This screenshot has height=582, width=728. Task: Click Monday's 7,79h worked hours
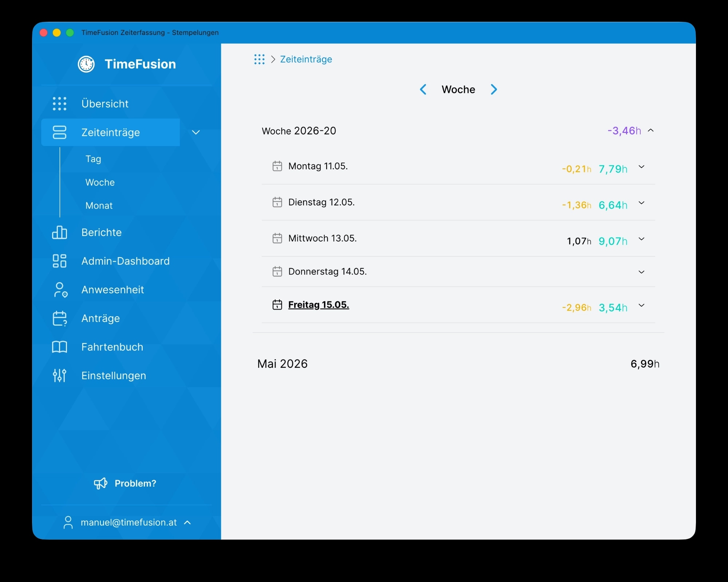[x=613, y=169]
